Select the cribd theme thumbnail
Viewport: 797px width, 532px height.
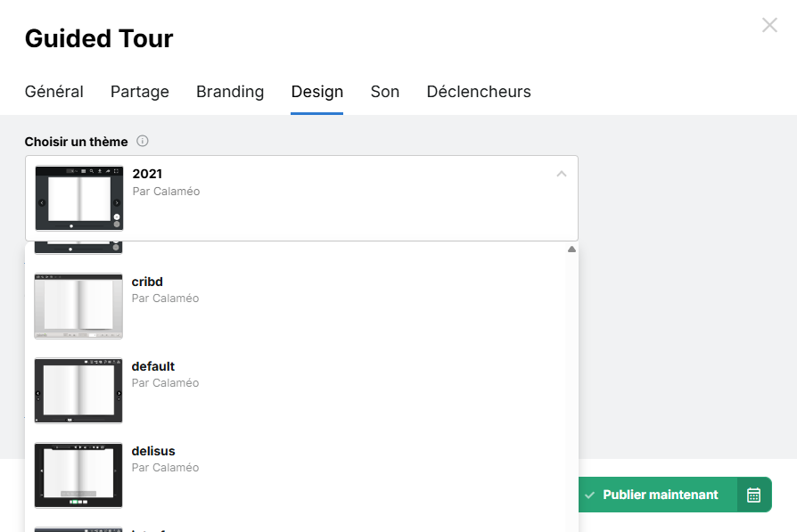pyautogui.click(x=78, y=306)
